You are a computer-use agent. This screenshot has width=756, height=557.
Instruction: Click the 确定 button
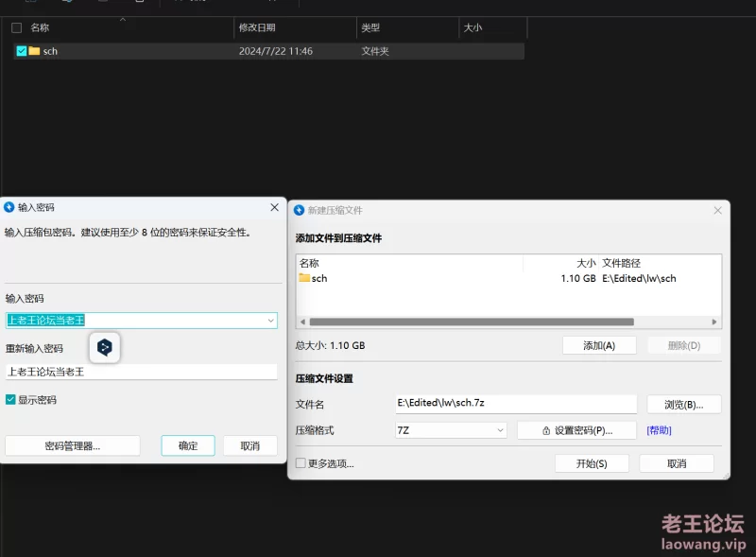188,445
